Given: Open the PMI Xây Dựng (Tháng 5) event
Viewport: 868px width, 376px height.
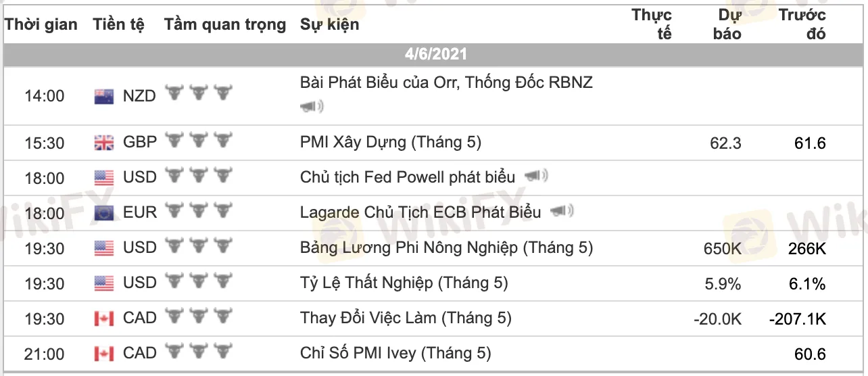Looking at the screenshot, I should 390,142.
